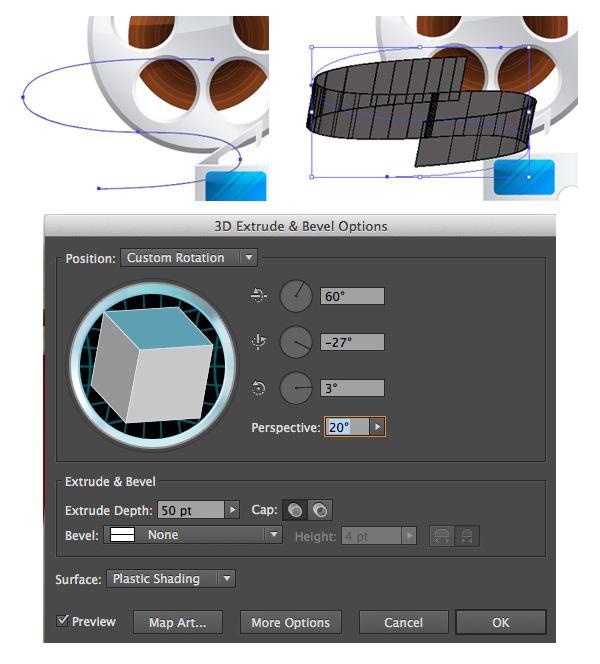This screenshot has width=600, height=664.
Task: Click the Y-axis rotation icon
Action: 259,341
